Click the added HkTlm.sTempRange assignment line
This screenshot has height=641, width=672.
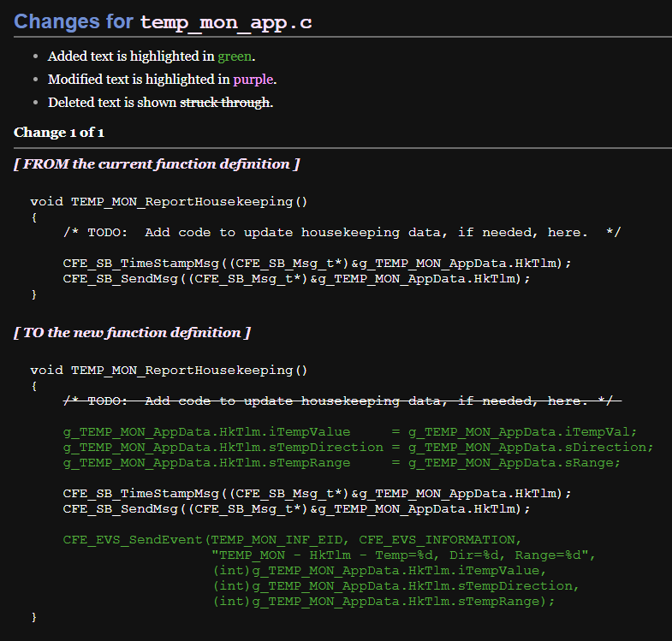point(342,463)
